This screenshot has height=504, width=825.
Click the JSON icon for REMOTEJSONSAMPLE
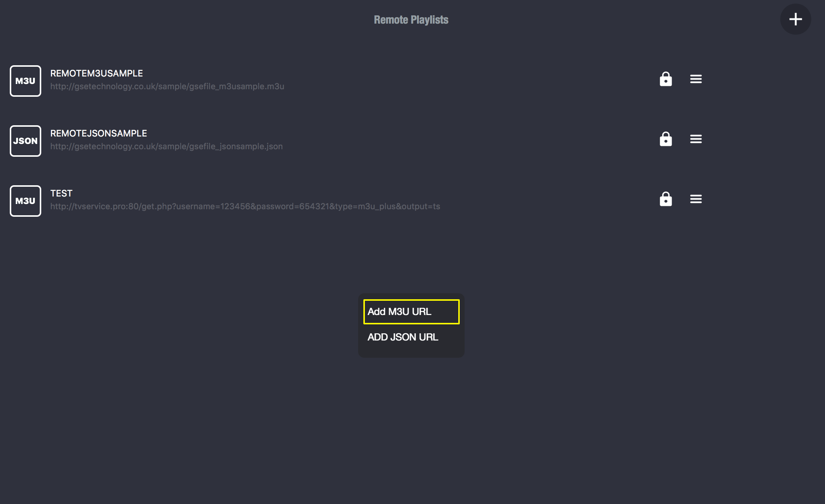click(x=25, y=141)
